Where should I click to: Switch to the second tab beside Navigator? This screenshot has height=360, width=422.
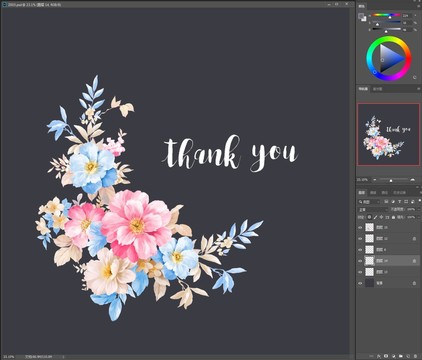point(377,89)
